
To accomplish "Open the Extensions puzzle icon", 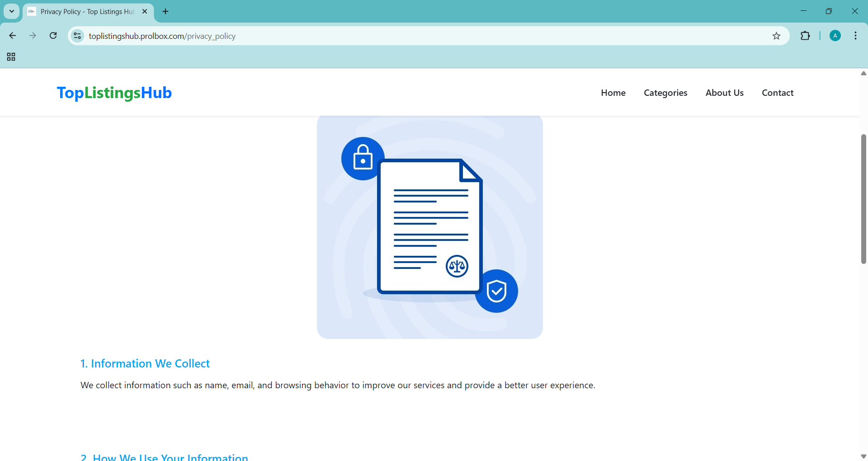I will tap(805, 36).
